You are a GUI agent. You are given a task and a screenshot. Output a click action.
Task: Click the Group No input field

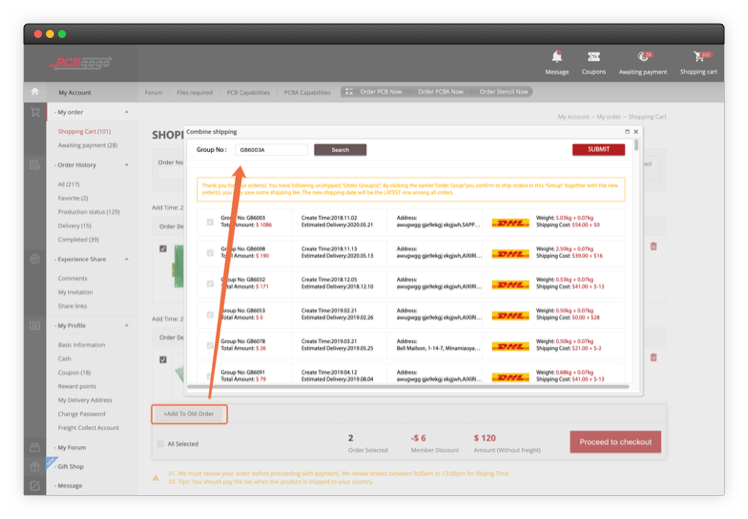(271, 150)
